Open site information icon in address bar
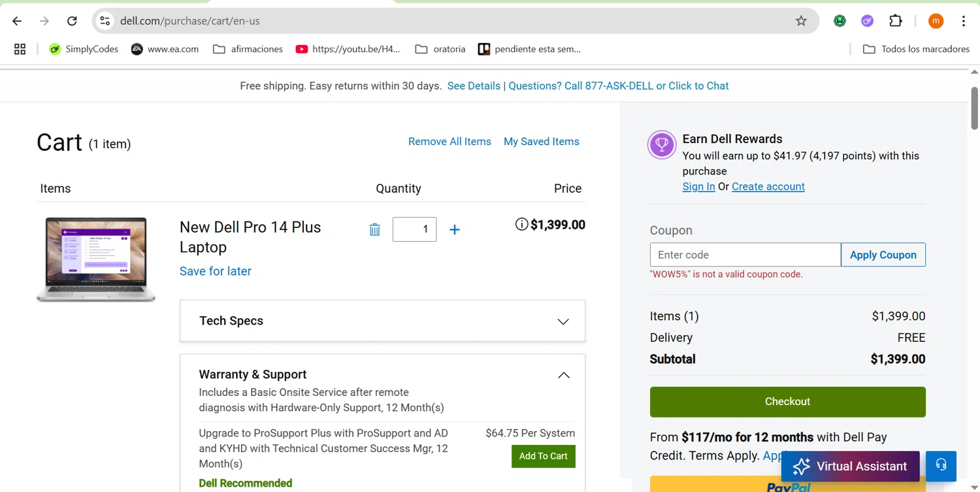The height and width of the screenshot is (492, 980). pos(105,21)
